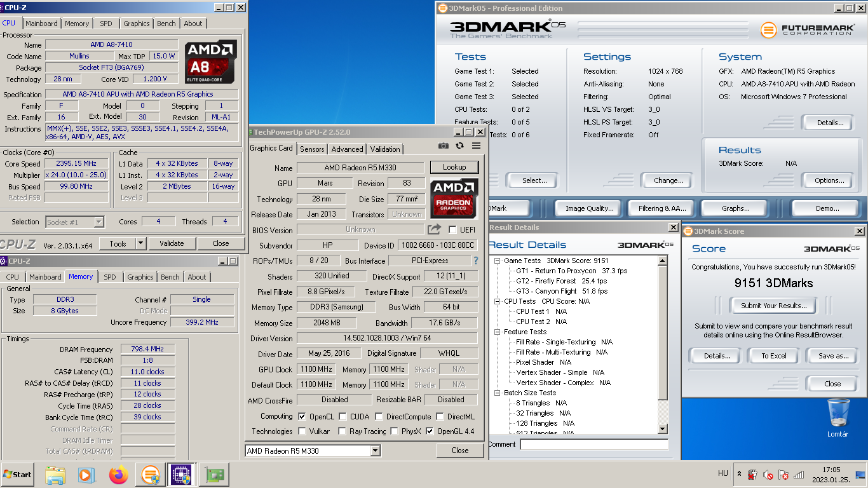Image resolution: width=868 pixels, height=488 pixels.
Task: Open File Explorer from the taskbar
Action: tap(56, 475)
